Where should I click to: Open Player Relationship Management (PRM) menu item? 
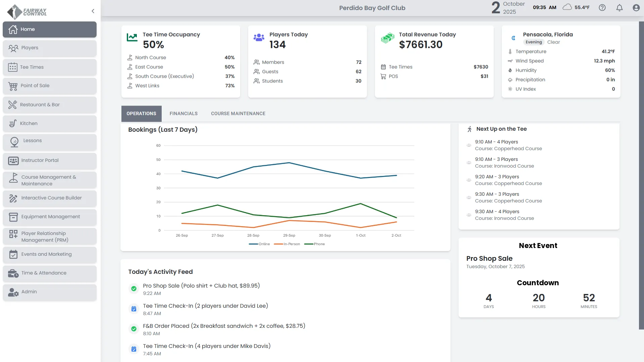[x=50, y=237]
